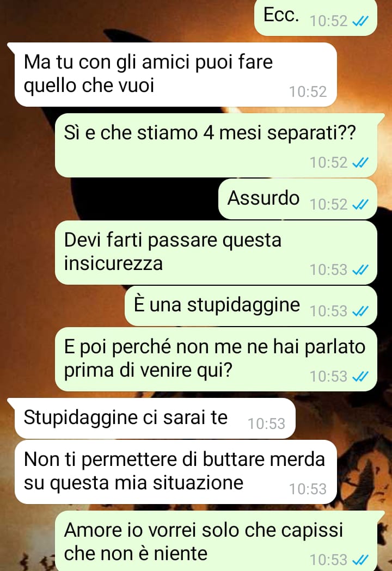Click the 10:52 timestamp on 'quello che vuoi' message

point(308,92)
